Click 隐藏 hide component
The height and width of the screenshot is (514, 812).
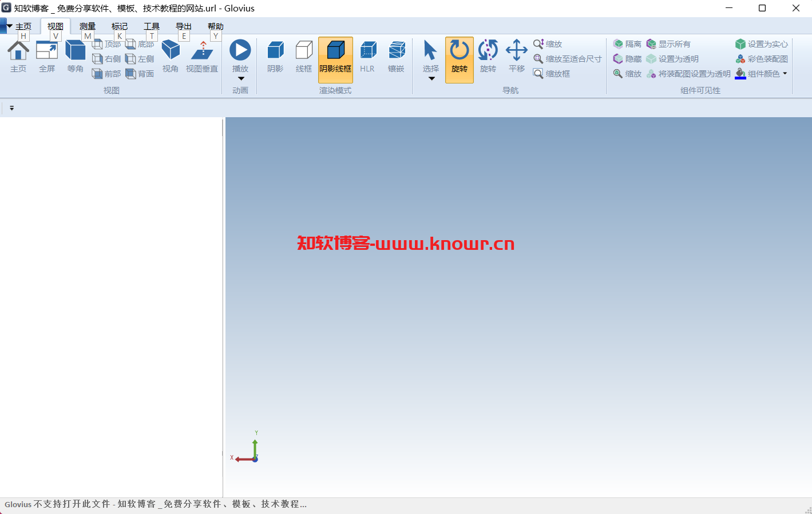tap(628, 59)
